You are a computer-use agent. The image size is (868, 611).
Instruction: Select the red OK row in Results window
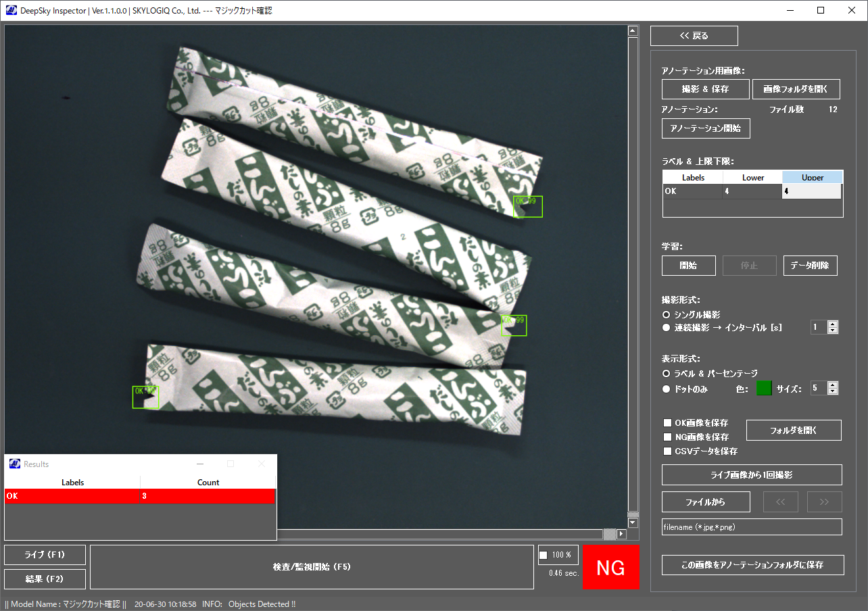click(x=140, y=496)
